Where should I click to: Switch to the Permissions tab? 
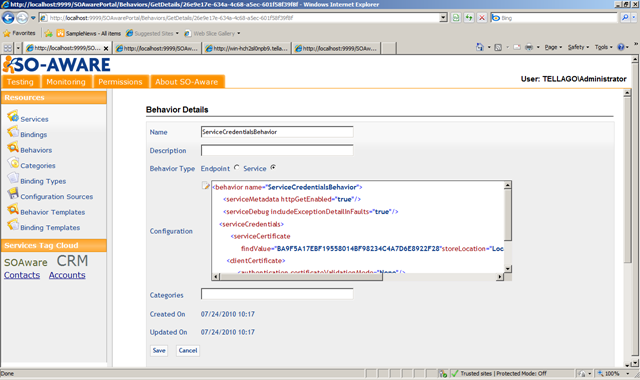click(x=120, y=82)
